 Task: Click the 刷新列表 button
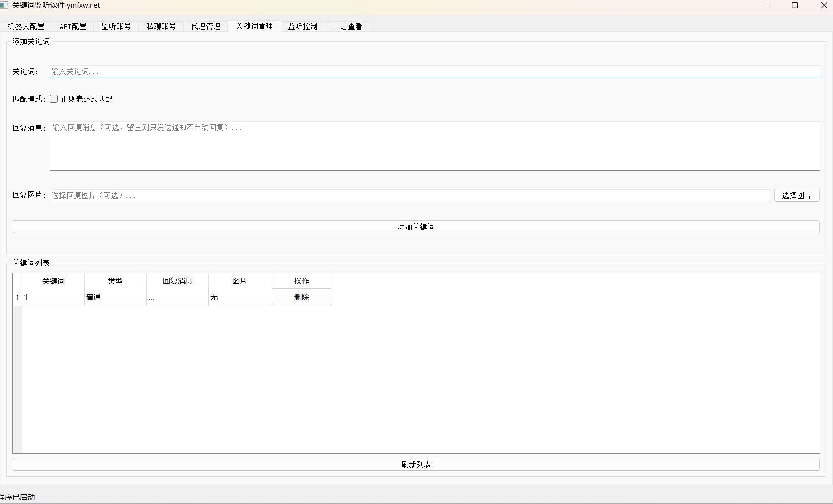416,464
